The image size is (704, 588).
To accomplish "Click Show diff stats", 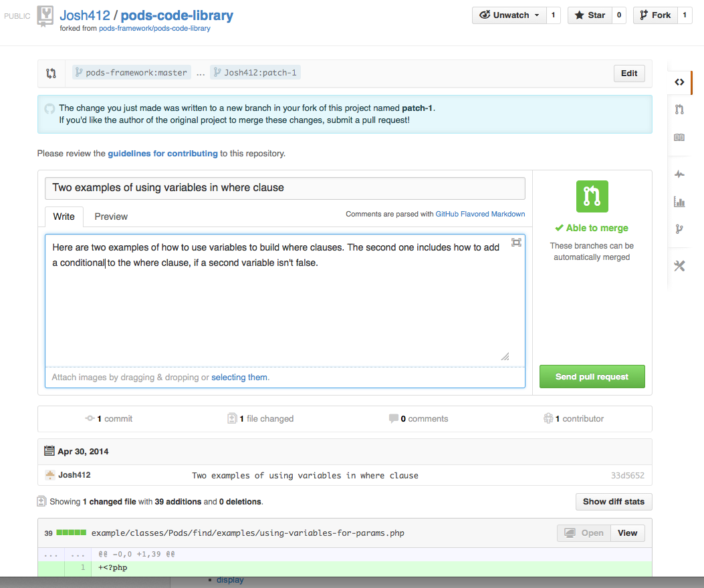I will (x=613, y=501).
